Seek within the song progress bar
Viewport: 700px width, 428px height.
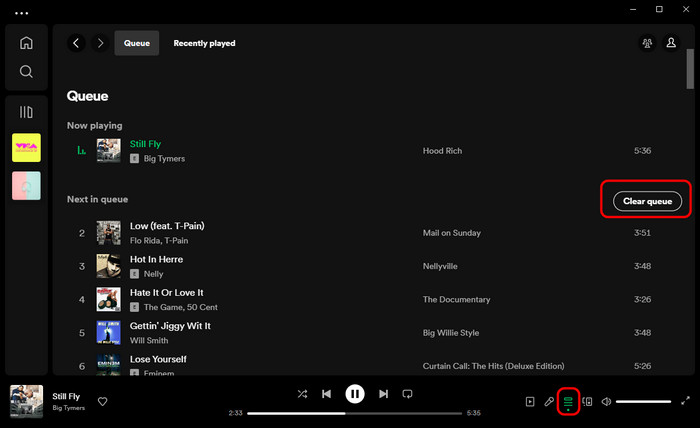click(x=354, y=413)
